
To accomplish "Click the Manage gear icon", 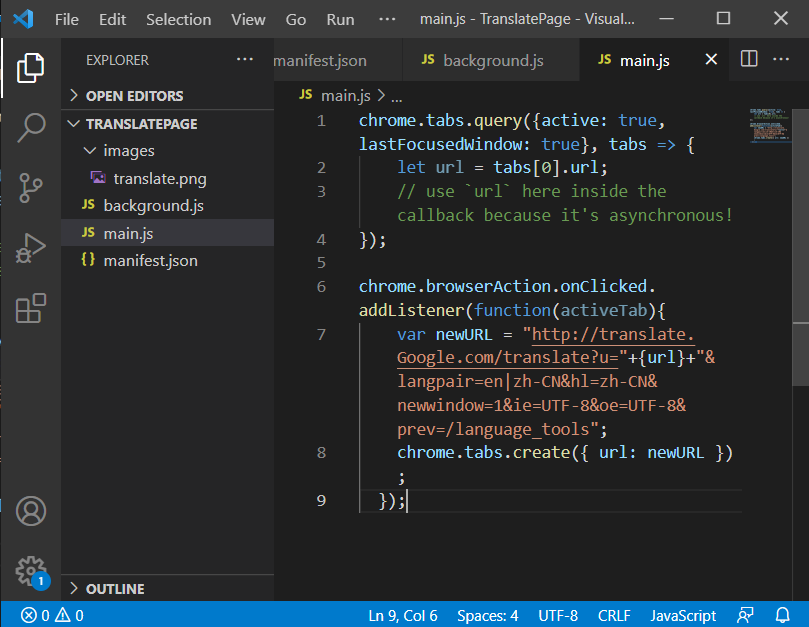I will tap(30, 571).
